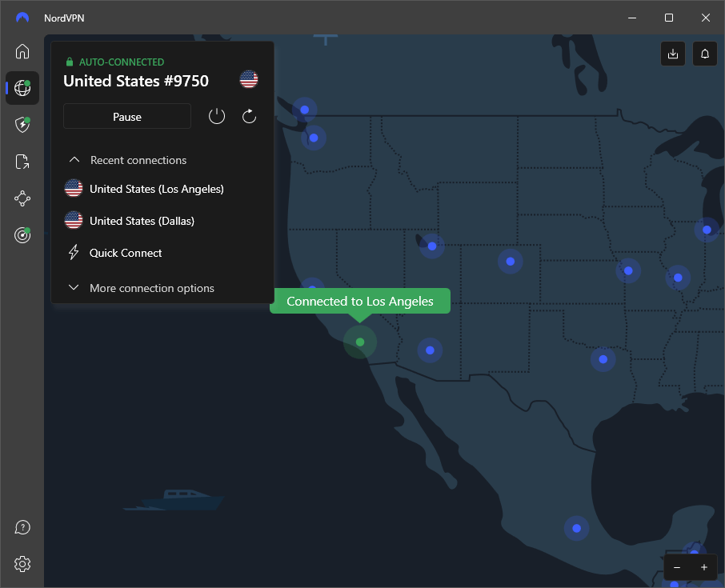Screen dimensions: 725x588
Task: Select the Kansas City server dot
Action: pyautogui.click(x=628, y=271)
